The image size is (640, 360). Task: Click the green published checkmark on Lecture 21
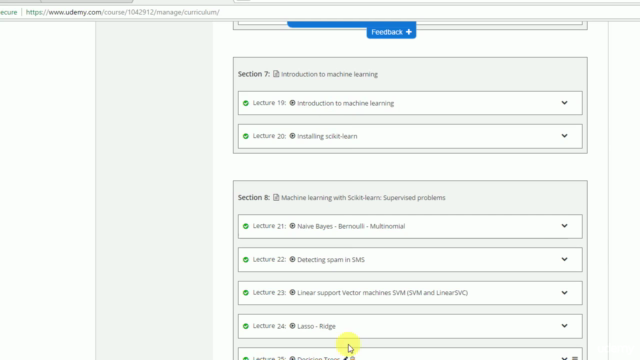(246, 226)
